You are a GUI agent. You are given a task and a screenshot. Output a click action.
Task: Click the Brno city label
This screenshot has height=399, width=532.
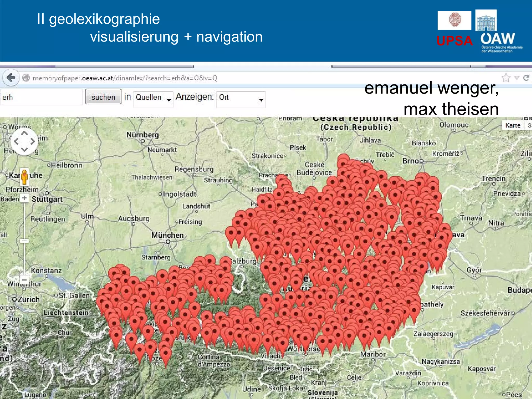point(410,161)
